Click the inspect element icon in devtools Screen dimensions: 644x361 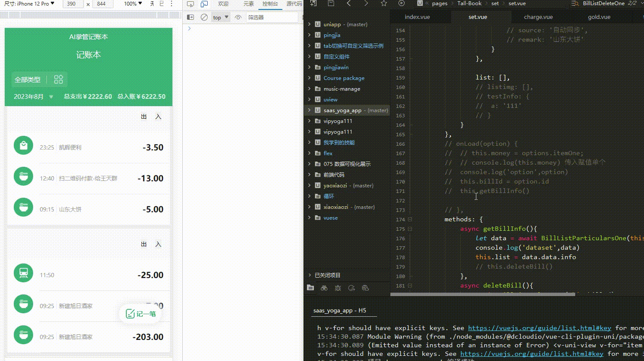click(x=190, y=4)
